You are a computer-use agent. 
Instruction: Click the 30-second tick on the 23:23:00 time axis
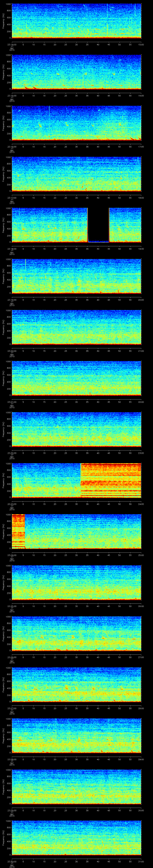pyautogui.click(x=76, y=504)
